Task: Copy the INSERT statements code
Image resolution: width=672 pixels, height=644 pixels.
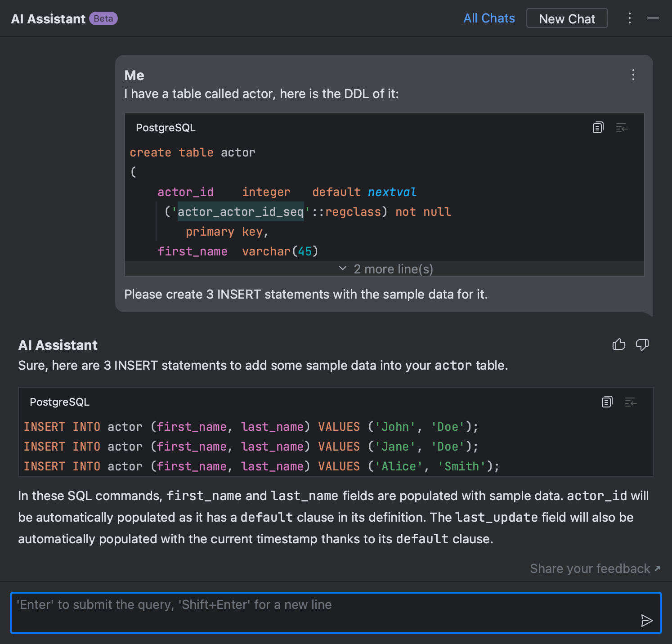Action: tap(607, 402)
